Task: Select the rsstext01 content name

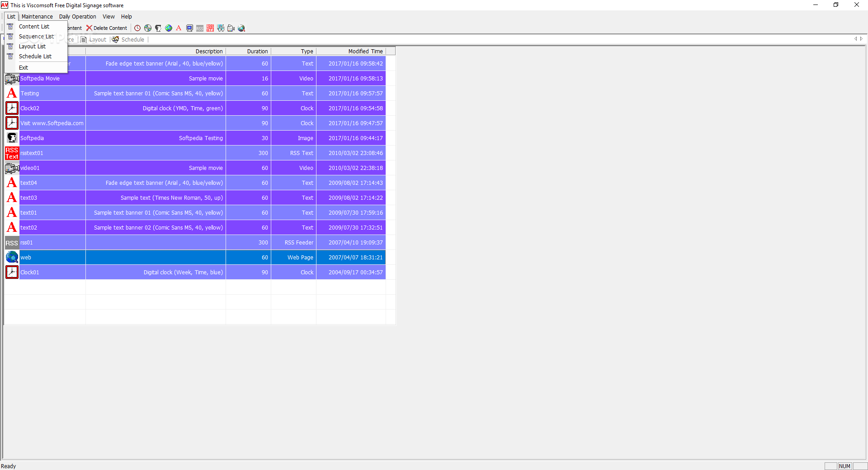Action: tap(52, 153)
